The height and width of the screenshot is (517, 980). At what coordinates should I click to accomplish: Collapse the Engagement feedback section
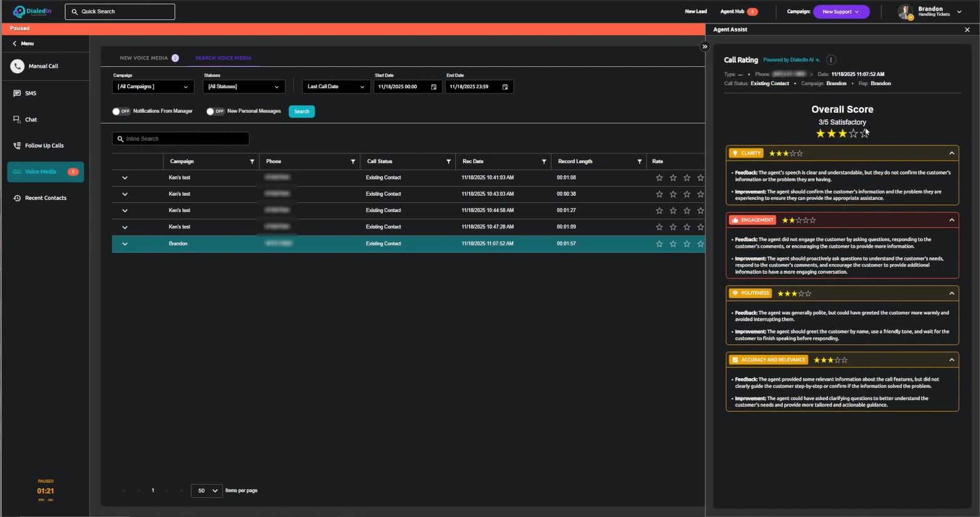(x=951, y=220)
